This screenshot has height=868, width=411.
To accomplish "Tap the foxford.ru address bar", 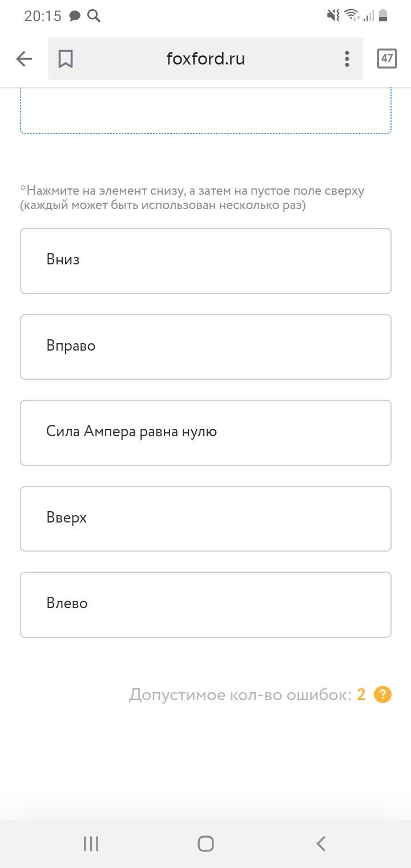I will coord(205,59).
